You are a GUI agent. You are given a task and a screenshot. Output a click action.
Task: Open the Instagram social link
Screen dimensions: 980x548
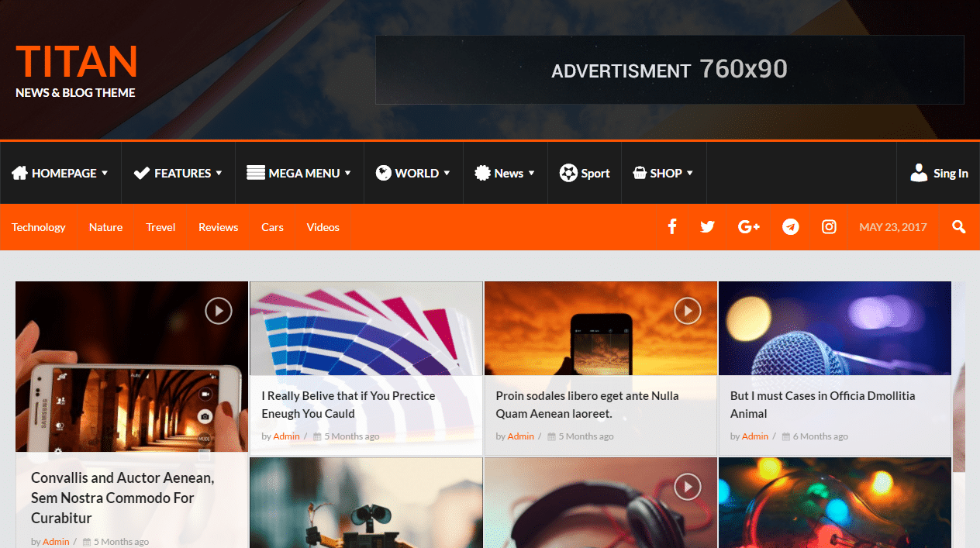(x=829, y=227)
